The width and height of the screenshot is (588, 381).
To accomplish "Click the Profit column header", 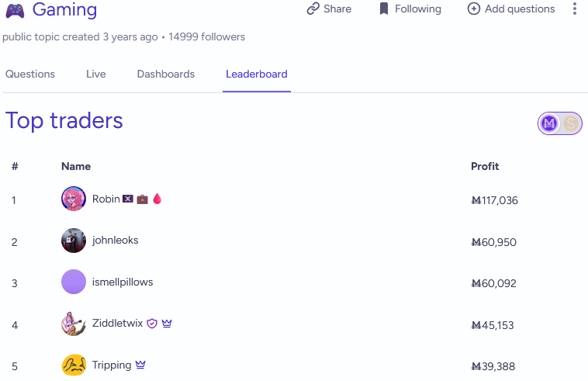I will pyautogui.click(x=485, y=166).
